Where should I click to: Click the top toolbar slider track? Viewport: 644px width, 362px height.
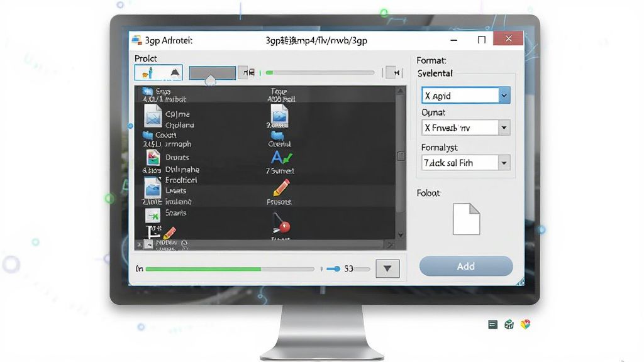pyautogui.click(x=320, y=73)
